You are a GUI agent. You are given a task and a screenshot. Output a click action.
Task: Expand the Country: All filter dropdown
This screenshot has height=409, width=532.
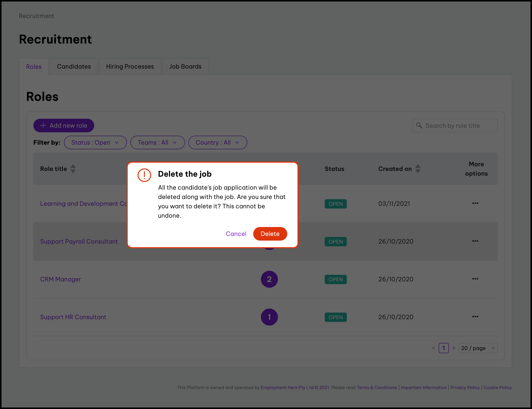218,142
